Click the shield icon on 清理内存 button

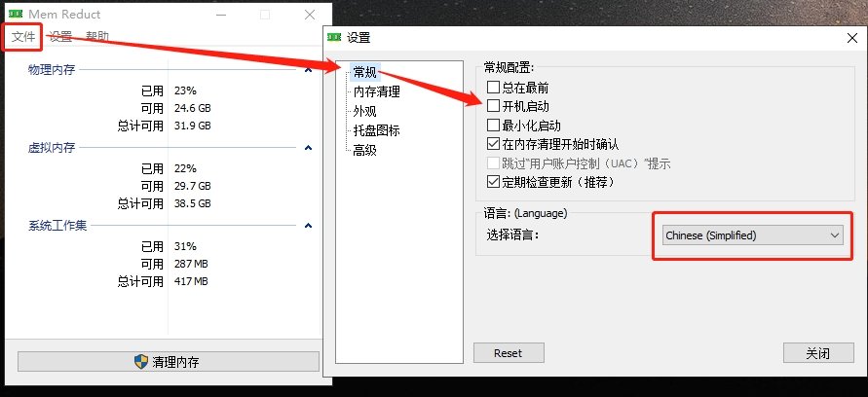[141, 362]
